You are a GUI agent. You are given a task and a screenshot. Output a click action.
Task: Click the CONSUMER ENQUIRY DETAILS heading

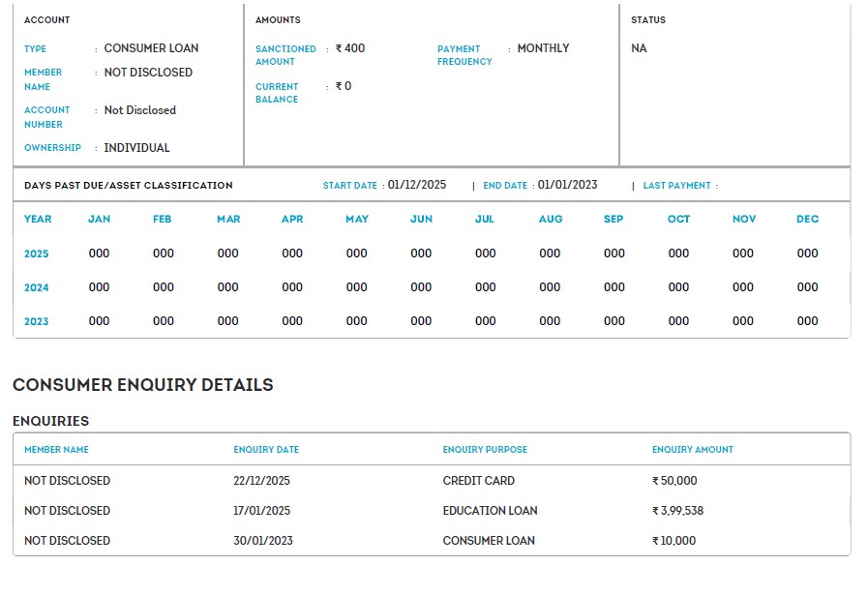tap(143, 385)
